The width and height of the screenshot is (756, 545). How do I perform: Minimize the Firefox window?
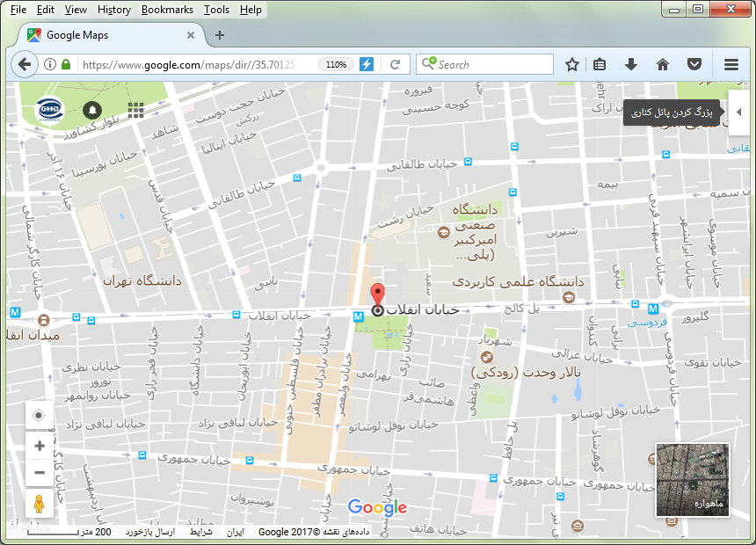[x=674, y=9]
